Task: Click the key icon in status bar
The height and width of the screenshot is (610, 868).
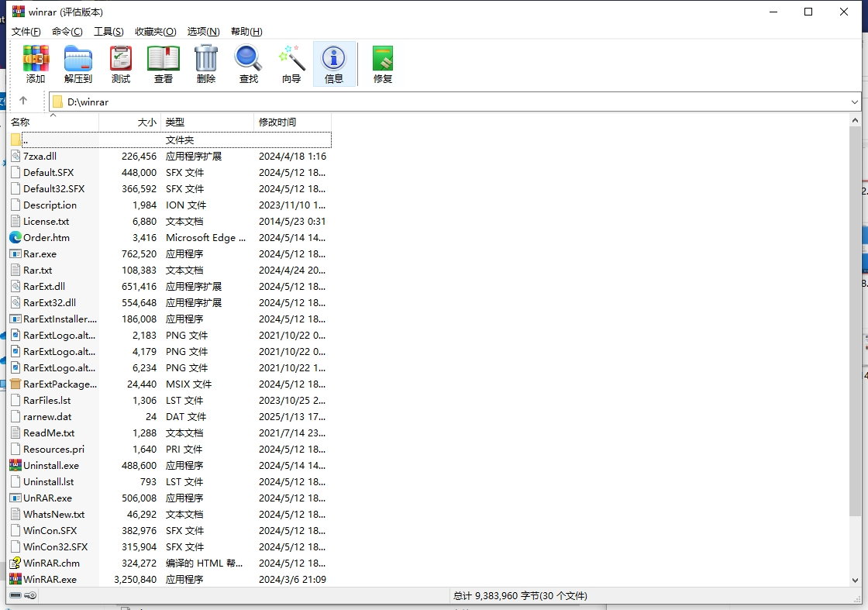Action: 30,595
